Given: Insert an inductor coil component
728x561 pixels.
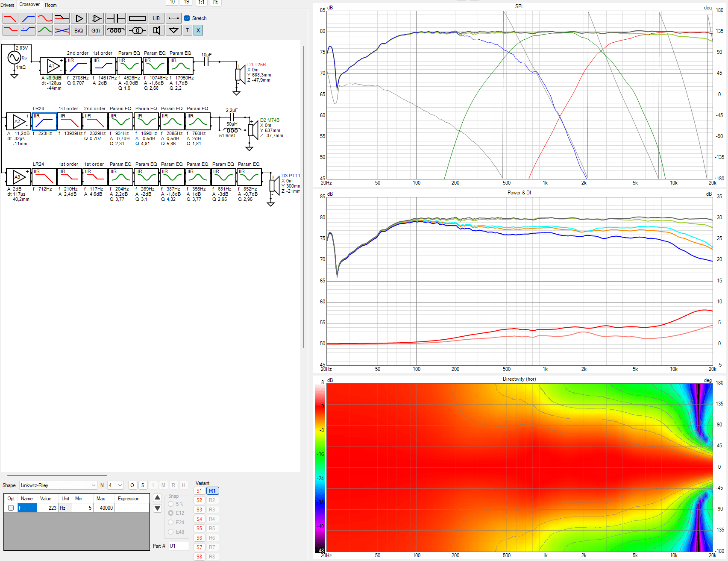Looking at the screenshot, I should coord(115,30).
